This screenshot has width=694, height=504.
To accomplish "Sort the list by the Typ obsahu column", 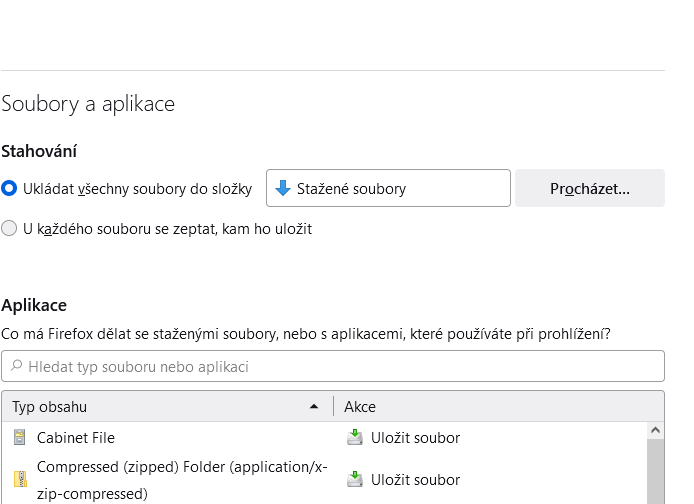I will point(150,407).
